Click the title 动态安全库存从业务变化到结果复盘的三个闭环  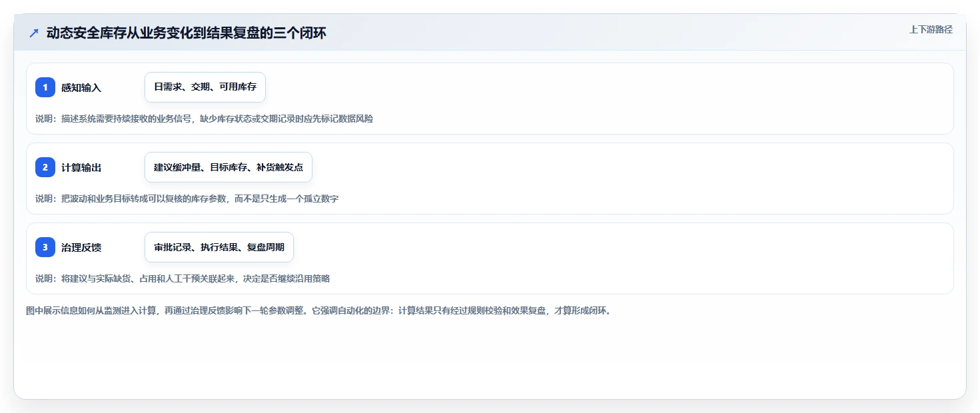[x=187, y=33]
